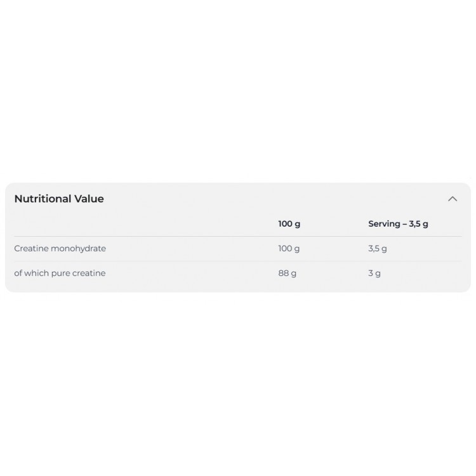The image size is (476, 476).
Task: Click the Creatine monohydrate row label
Action: tap(60, 248)
